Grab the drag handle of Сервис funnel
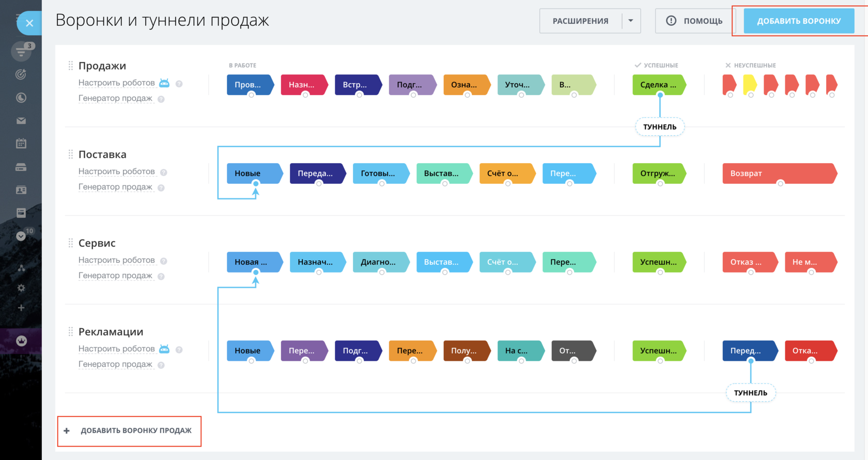The height and width of the screenshot is (460, 868). click(x=71, y=243)
